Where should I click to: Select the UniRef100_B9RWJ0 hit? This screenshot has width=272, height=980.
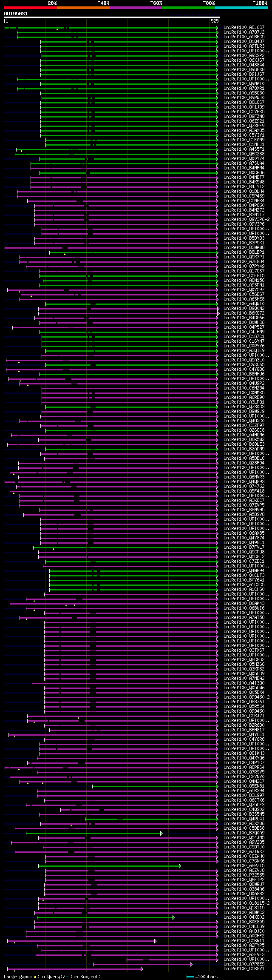(244, 98)
